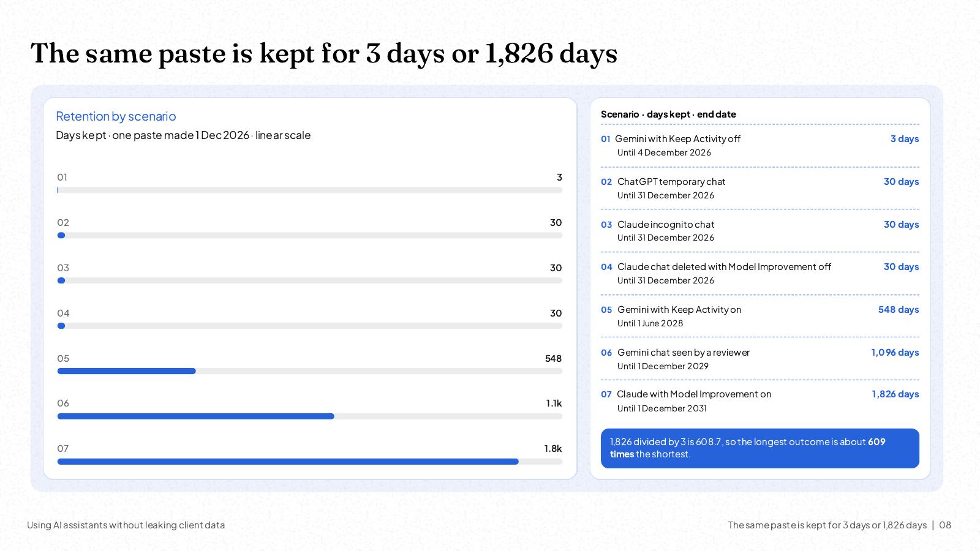Image resolution: width=980 pixels, height=551 pixels.
Task: Click the chart value label '1.1k'
Action: tap(554, 403)
